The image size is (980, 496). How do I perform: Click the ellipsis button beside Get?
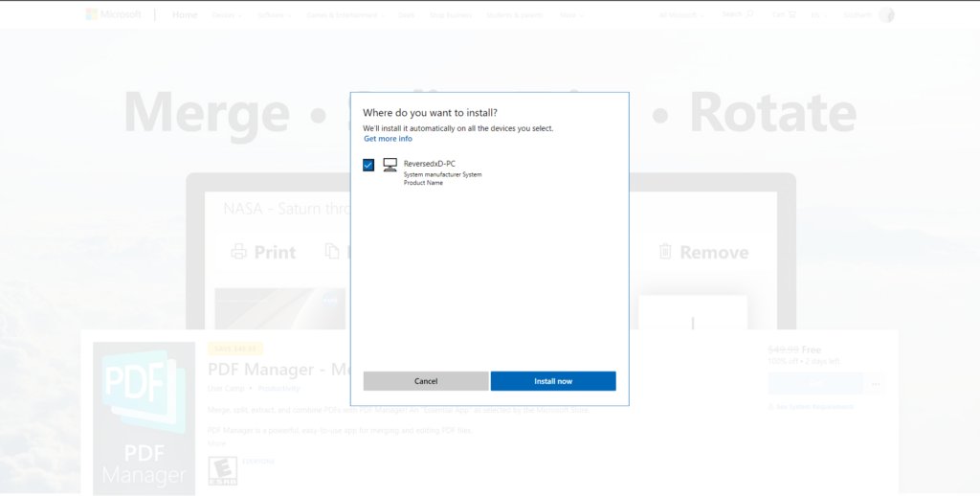click(876, 383)
